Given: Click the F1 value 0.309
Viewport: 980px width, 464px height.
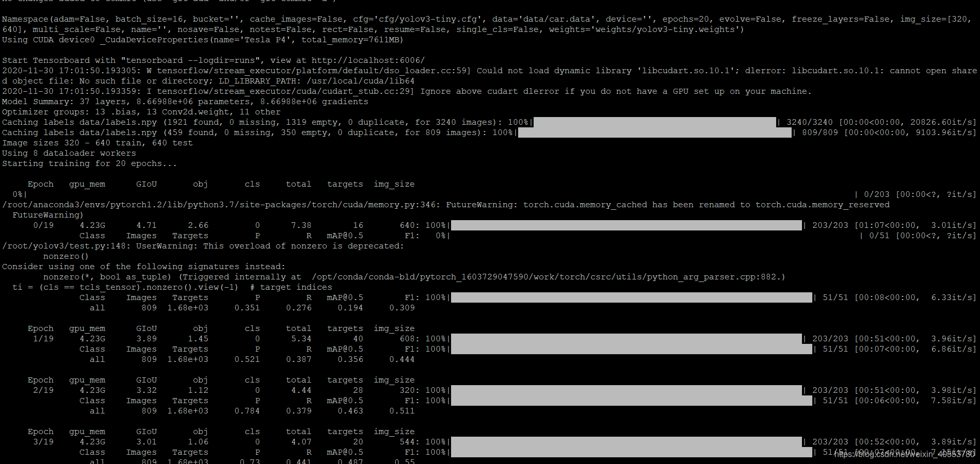Looking at the screenshot, I should pyautogui.click(x=402, y=308).
